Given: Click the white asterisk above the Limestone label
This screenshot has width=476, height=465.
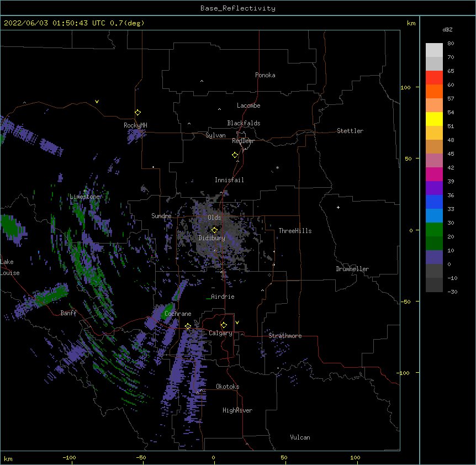Looking at the screenshot, I should pos(85,191).
